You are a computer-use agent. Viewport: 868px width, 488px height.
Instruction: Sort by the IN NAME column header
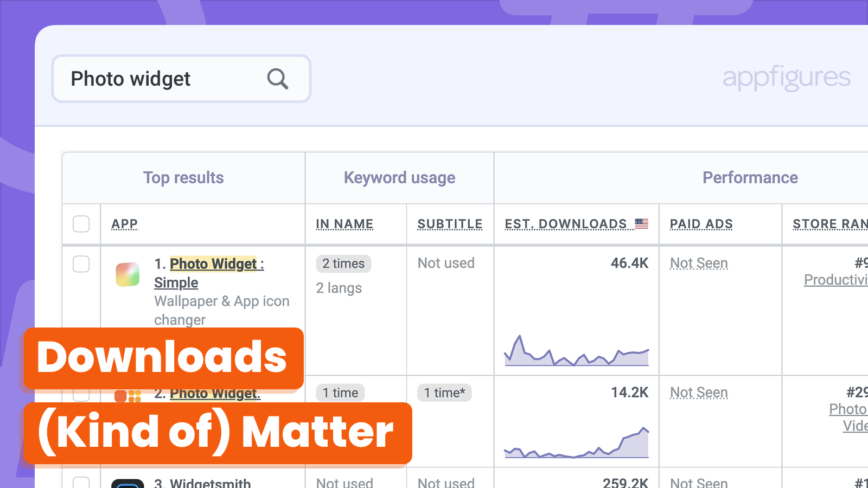pyautogui.click(x=344, y=224)
